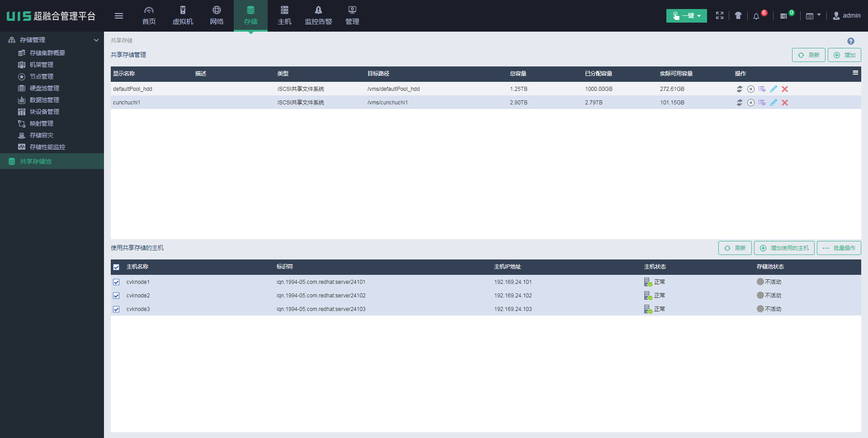Open 数据池管理 in the sidebar
The height and width of the screenshot is (438, 868).
click(x=44, y=100)
